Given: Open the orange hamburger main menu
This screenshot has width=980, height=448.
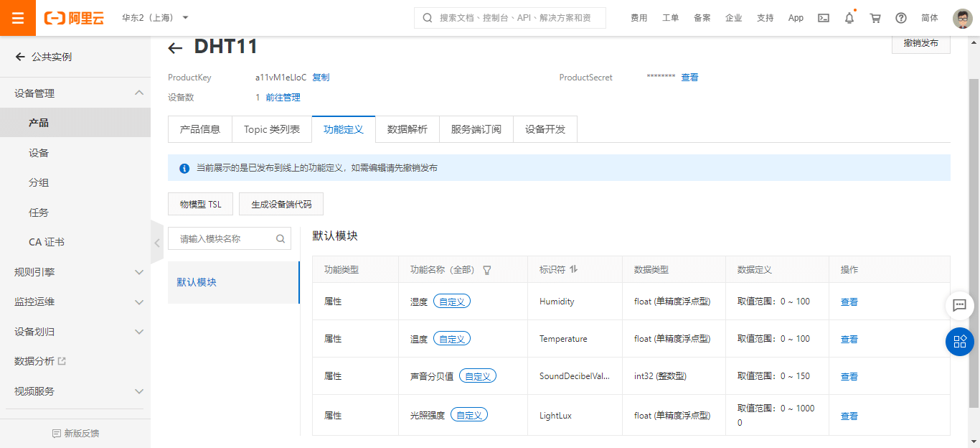Looking at the screenshot, I should point(18,18).
